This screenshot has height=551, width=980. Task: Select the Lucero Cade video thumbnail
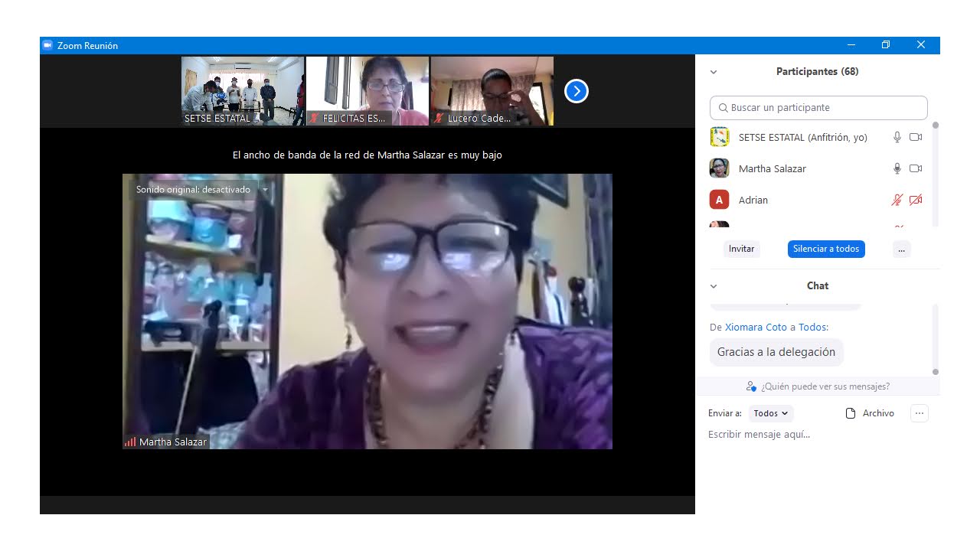[492, 91]
